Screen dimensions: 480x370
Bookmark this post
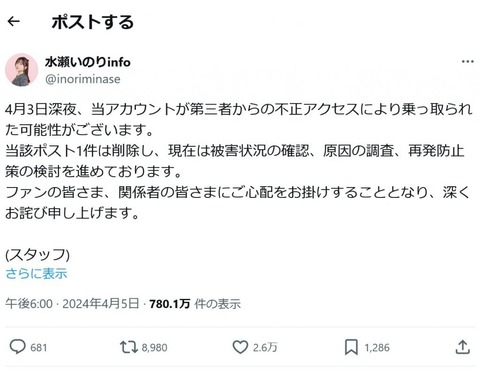point(351,347)
